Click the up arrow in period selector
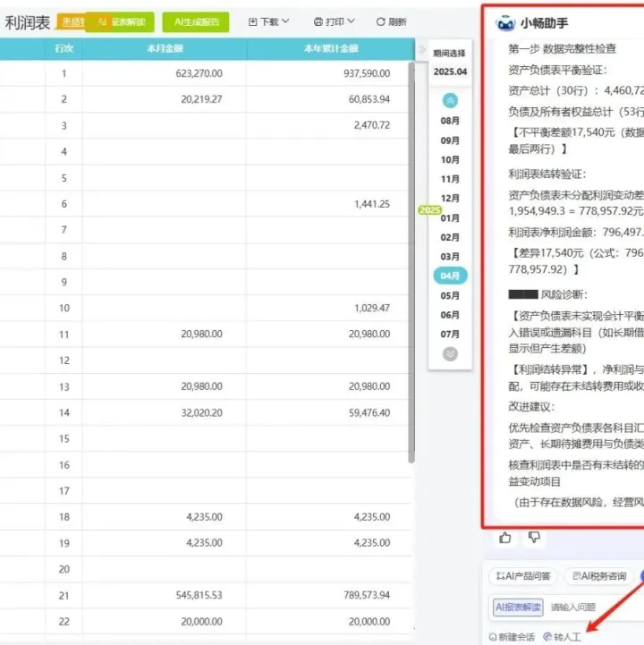 (x=450, y=100)
